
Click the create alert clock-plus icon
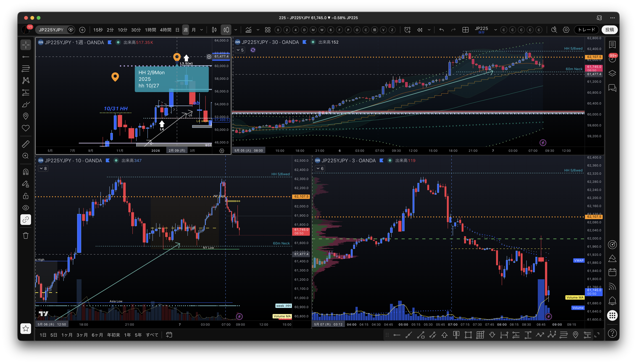(407, 30)
